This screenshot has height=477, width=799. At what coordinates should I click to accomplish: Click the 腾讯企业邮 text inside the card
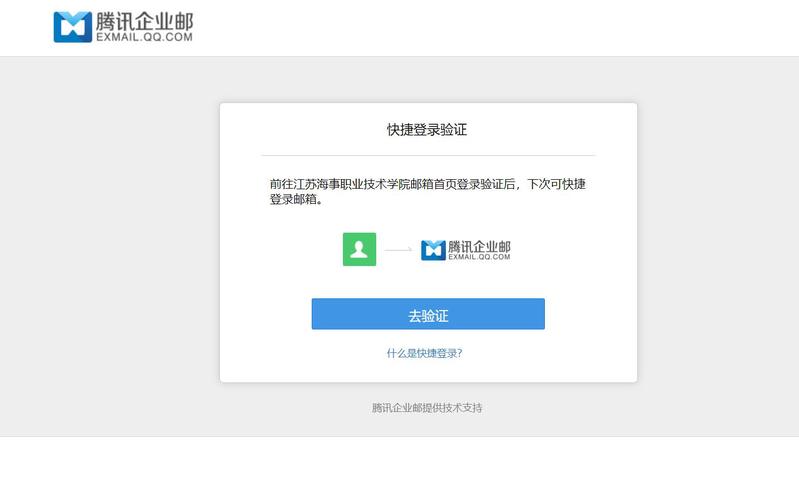pyautogui.click(x=479, y=245)
